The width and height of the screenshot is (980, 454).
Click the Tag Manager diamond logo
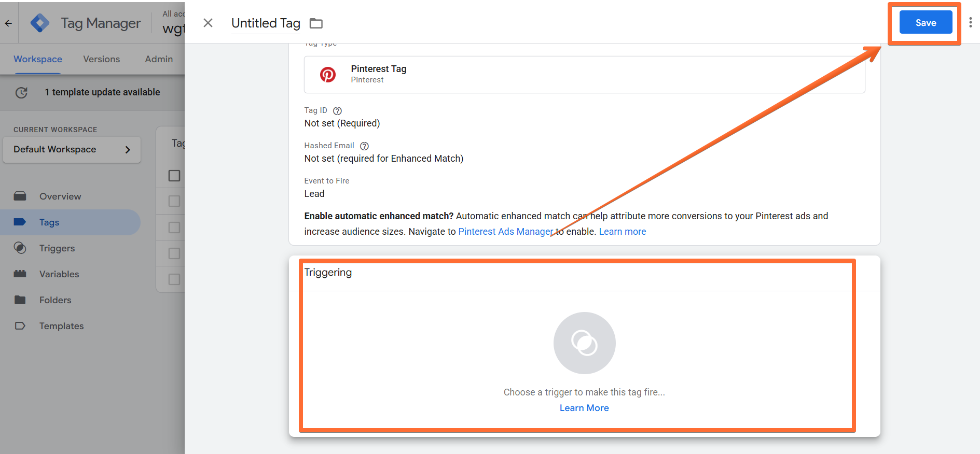(x=40, y=23)
